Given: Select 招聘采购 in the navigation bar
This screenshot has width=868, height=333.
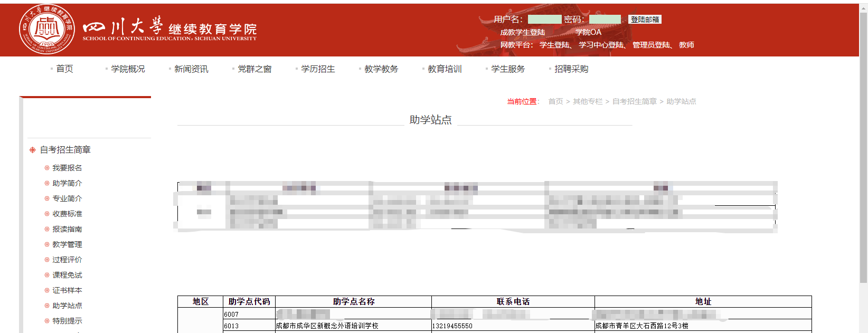Looking at the screenshot, I should point(571,69).
